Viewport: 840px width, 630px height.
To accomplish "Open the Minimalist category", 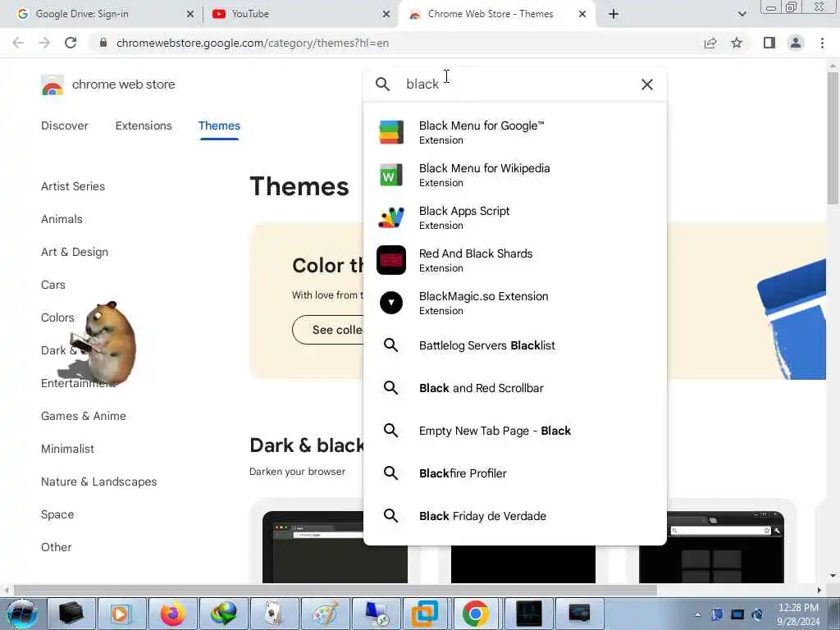I will click(67, 449).
